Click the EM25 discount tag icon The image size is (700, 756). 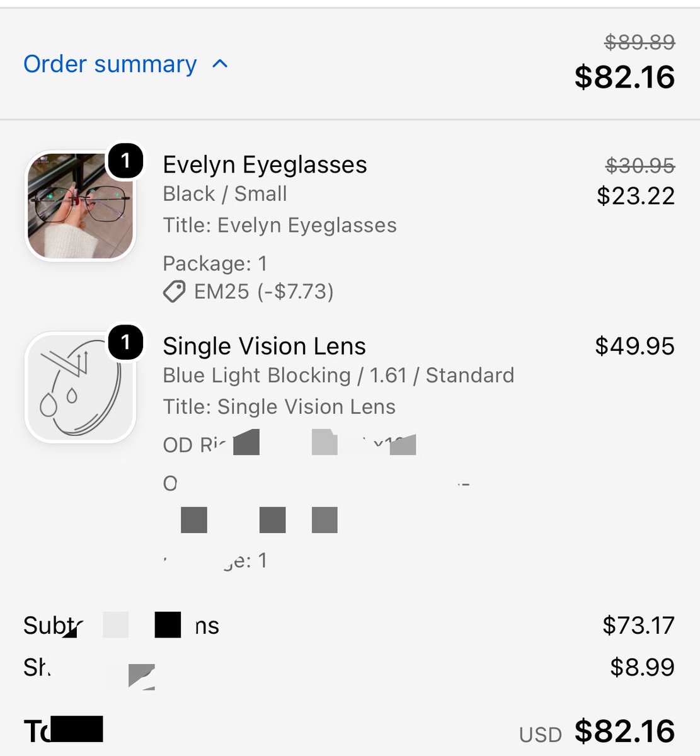click(175, 292)
